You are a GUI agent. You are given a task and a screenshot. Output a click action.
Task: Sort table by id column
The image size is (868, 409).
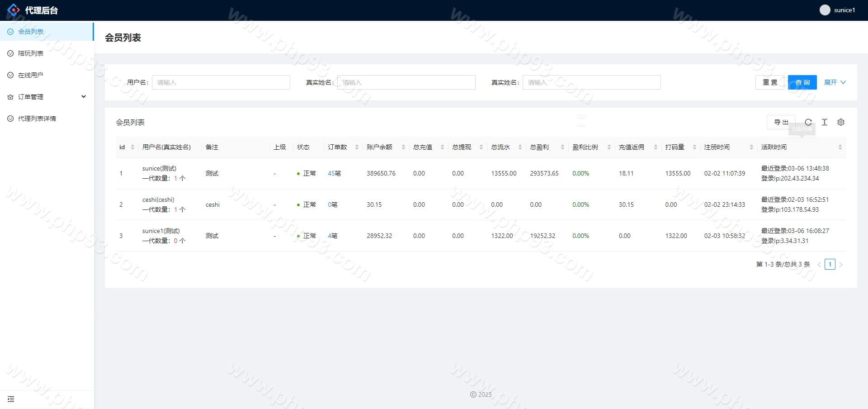pos(132,147)
